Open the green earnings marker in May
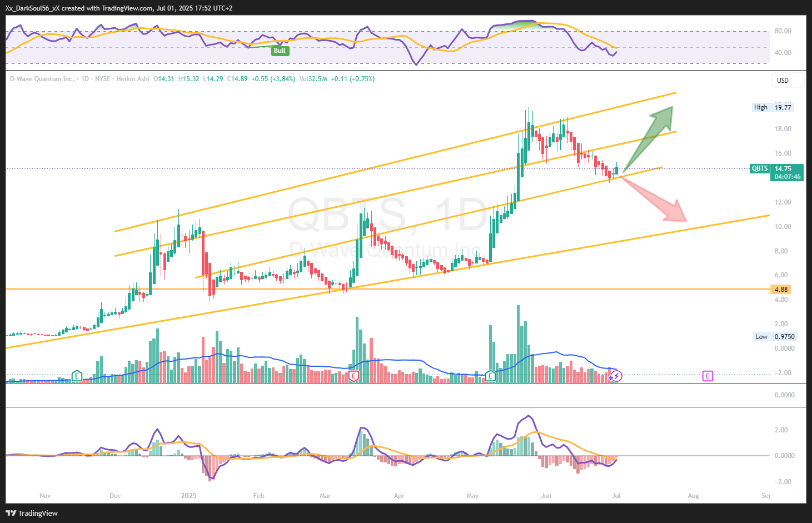Screen dimensions: 812x523 [490, 376]
